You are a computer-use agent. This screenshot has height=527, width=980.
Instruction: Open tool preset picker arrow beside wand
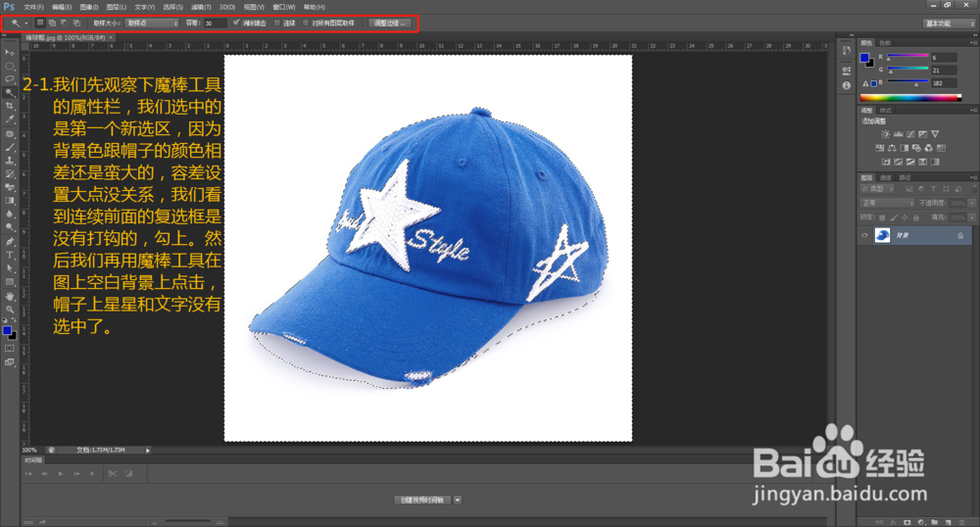pyautogui.click(x=26, y=24)
